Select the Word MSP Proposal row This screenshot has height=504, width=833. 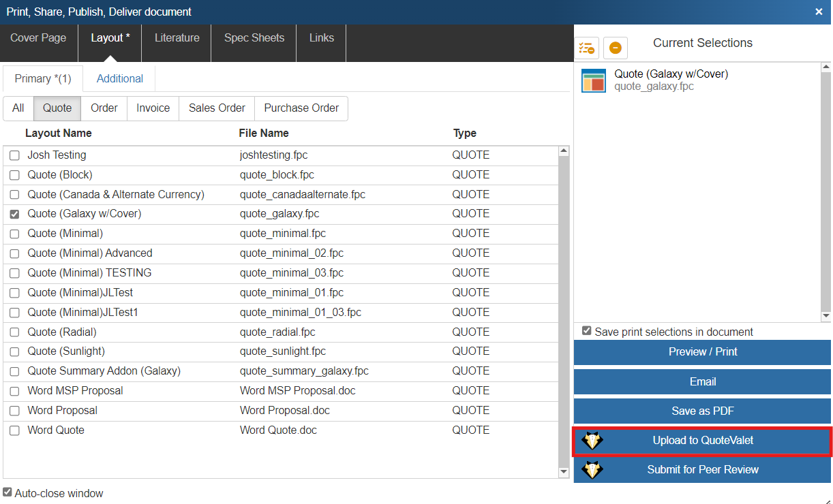(75, 391)
